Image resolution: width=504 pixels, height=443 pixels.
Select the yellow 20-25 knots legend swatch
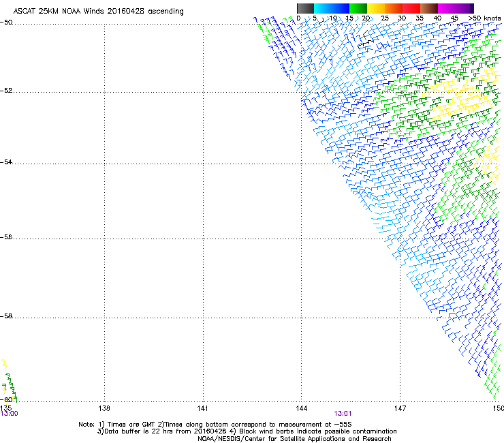click(376, 8)
